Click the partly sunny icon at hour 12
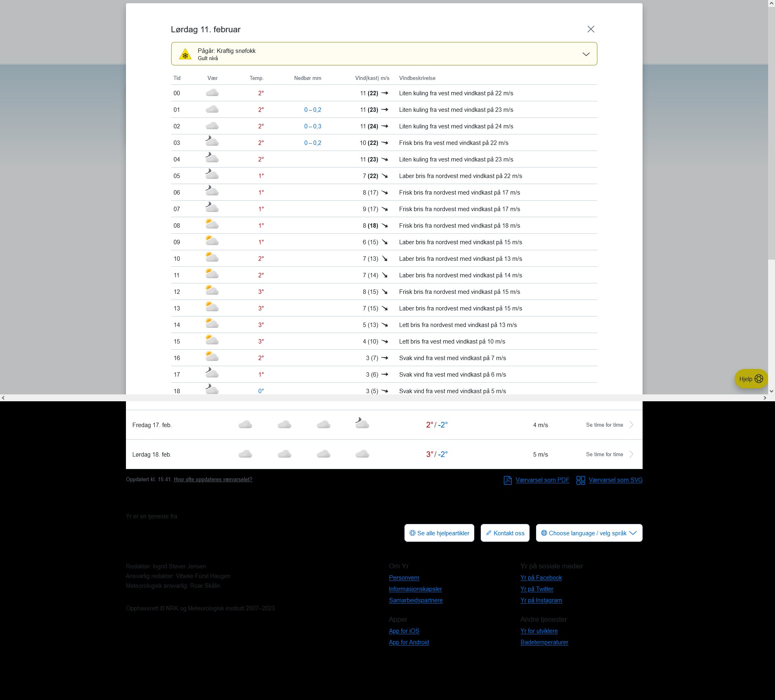 [212, 291]
